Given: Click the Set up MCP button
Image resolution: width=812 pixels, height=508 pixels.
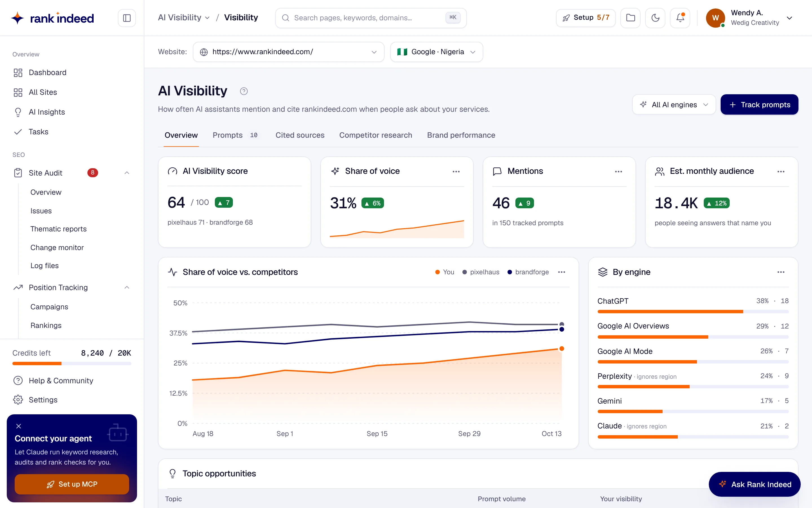Looking at the screenshot, I should (x=72, y=484).
